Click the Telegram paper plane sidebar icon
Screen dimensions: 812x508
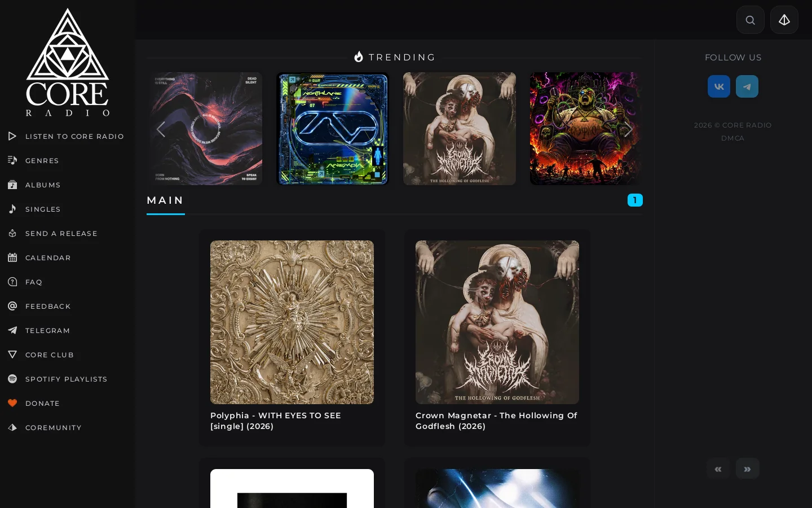click(12, 330)
